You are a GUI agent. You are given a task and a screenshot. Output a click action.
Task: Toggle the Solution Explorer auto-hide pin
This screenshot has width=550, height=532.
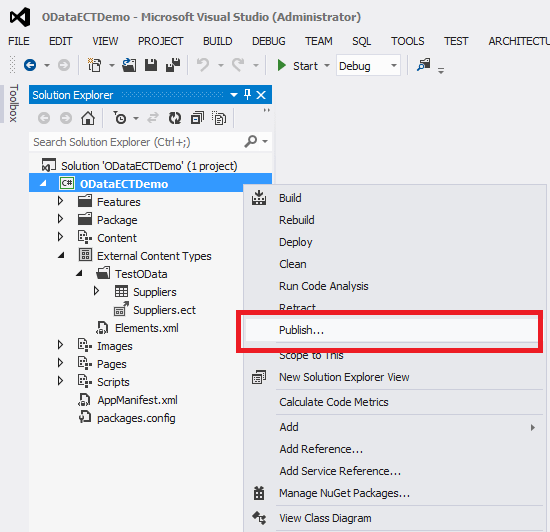(247, 95)
